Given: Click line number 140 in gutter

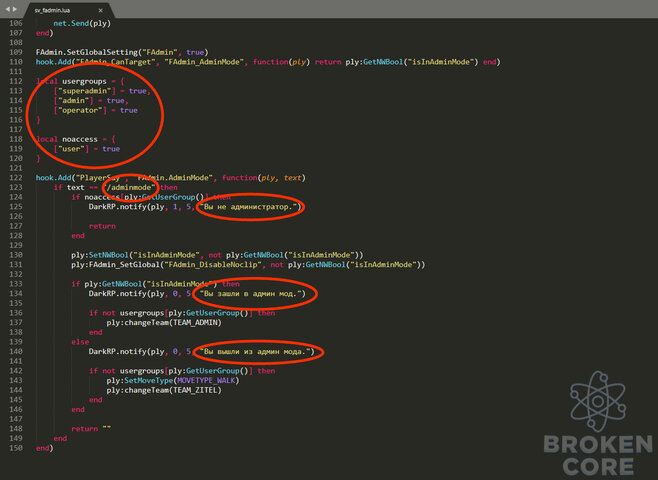Looking at the screenshot, I should (16, 352).
